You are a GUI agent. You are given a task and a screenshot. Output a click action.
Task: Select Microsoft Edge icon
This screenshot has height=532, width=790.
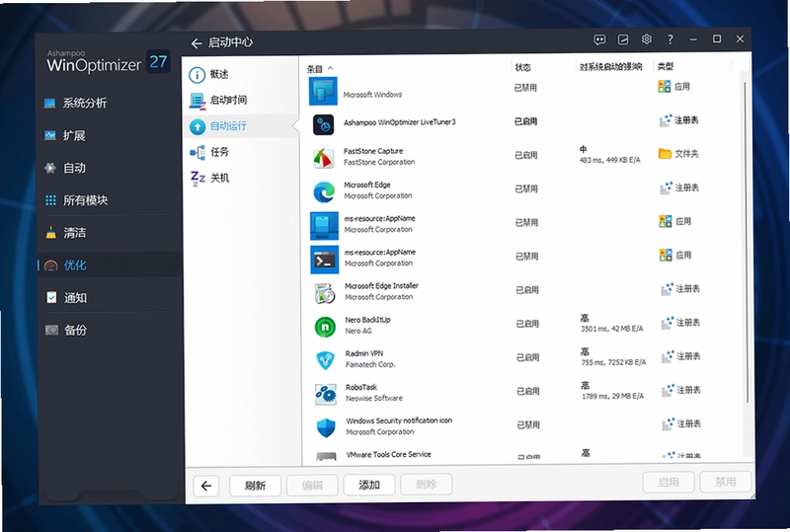324,191
